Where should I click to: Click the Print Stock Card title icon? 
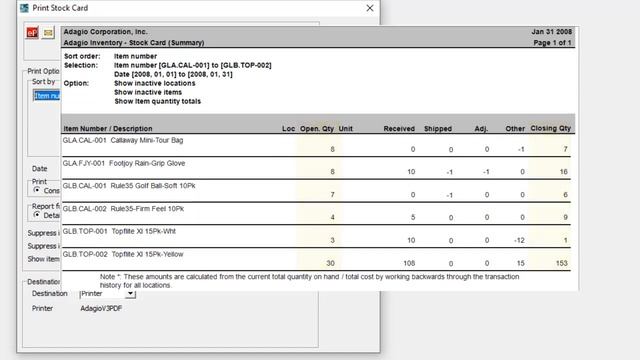click(x=24, y=8)
